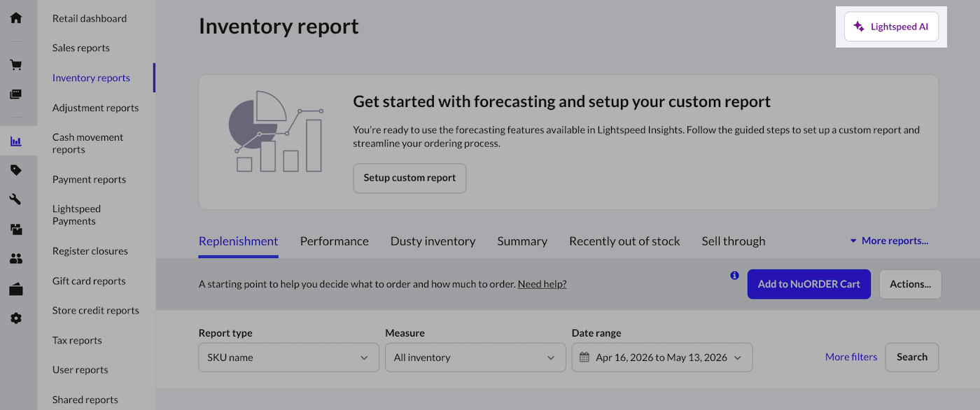
Task: Click Setup custom report button
Action: (x=409, y=178)
